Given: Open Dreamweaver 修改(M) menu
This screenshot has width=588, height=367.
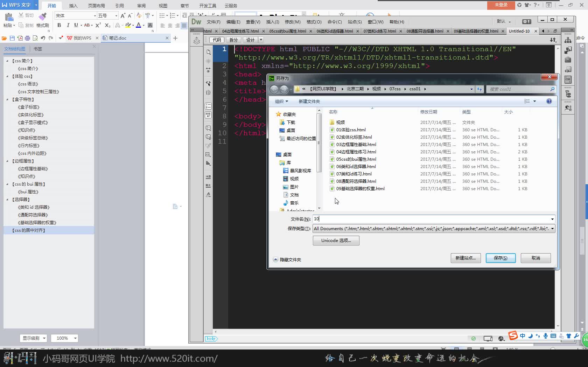Looking at the screenshot, I should coord(293,22).
